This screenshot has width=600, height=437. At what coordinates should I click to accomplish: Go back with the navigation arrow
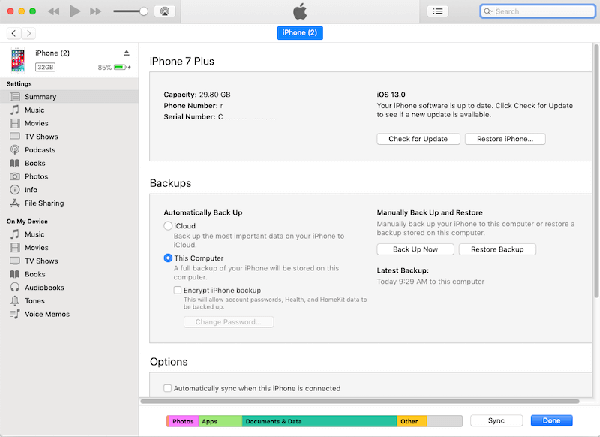coord(14,33)
